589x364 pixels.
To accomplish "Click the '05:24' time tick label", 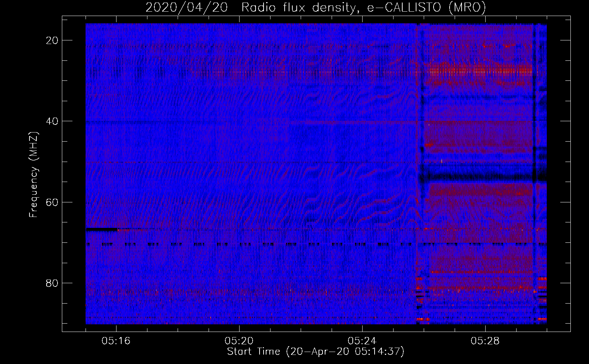I will pos(362,341).
